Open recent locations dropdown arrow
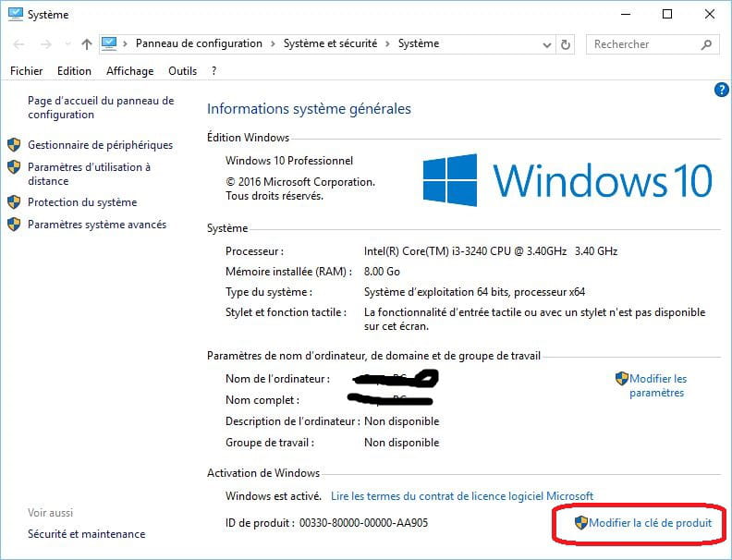The image size is (732, 560). [67, 44]
